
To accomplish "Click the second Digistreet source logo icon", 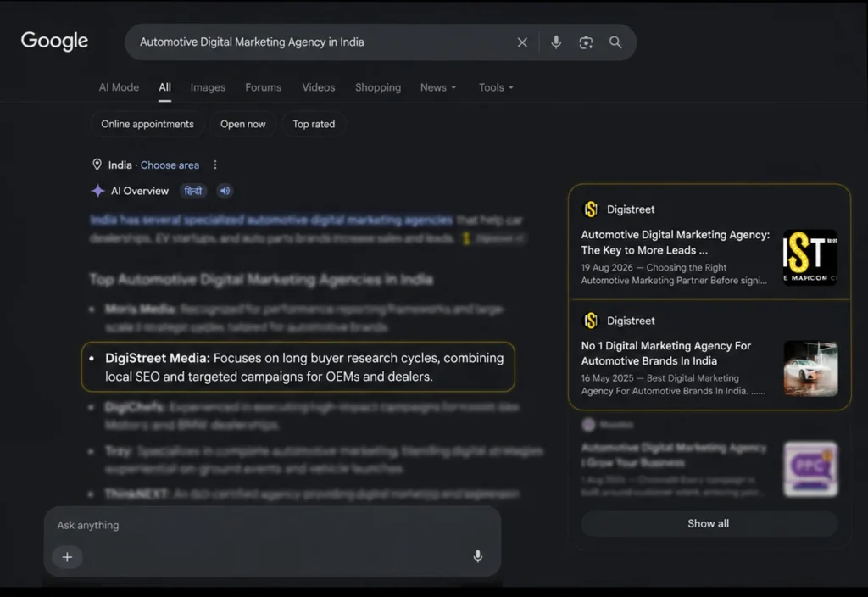I will click(x=591, y=321).
